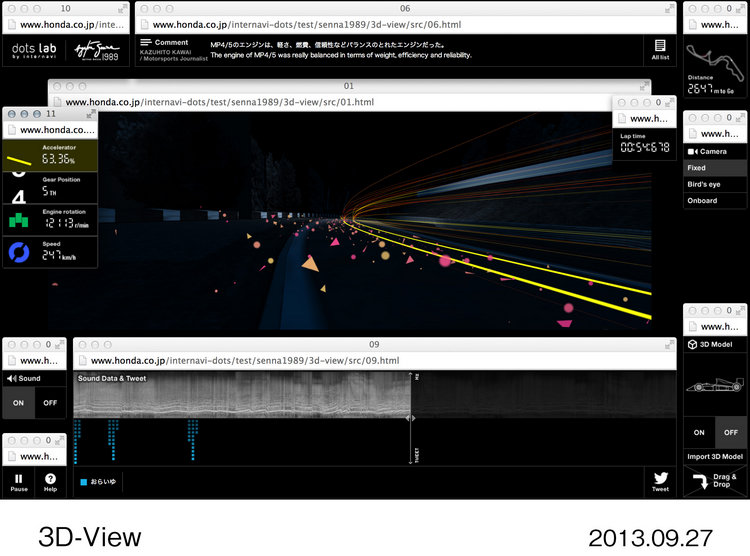
Task: Click the Speed gauge icon
Action: click(20, 252)
